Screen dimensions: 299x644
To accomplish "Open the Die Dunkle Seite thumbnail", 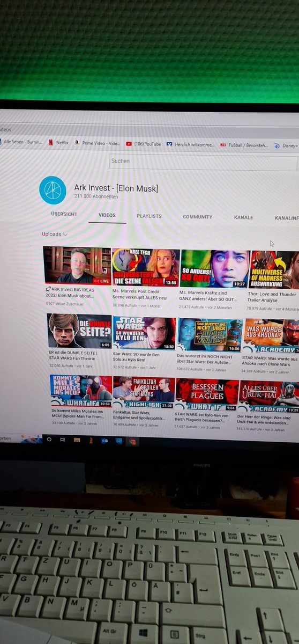I will coord(79,331).
